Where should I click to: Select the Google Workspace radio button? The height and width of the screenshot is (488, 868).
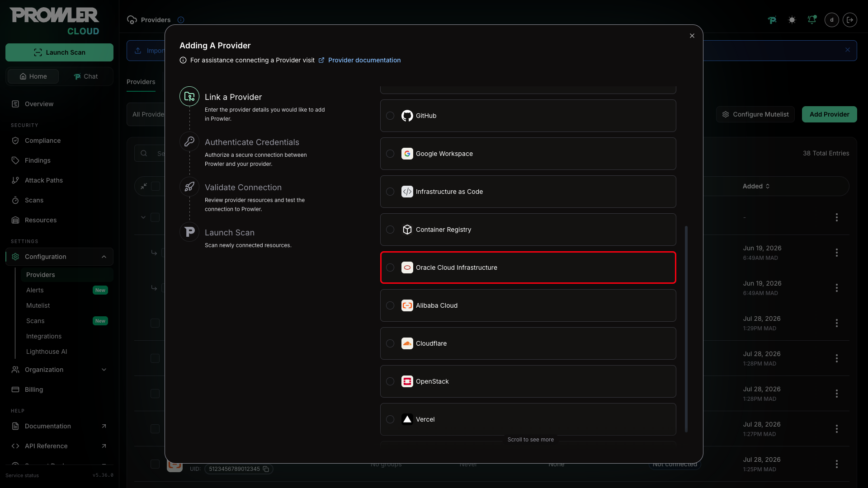(390, 154)
